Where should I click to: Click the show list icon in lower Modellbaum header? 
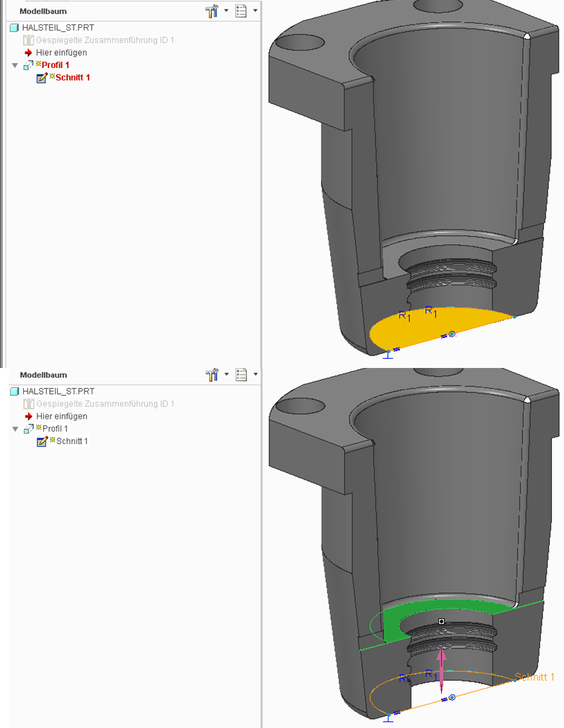click(x=240, y=374)
